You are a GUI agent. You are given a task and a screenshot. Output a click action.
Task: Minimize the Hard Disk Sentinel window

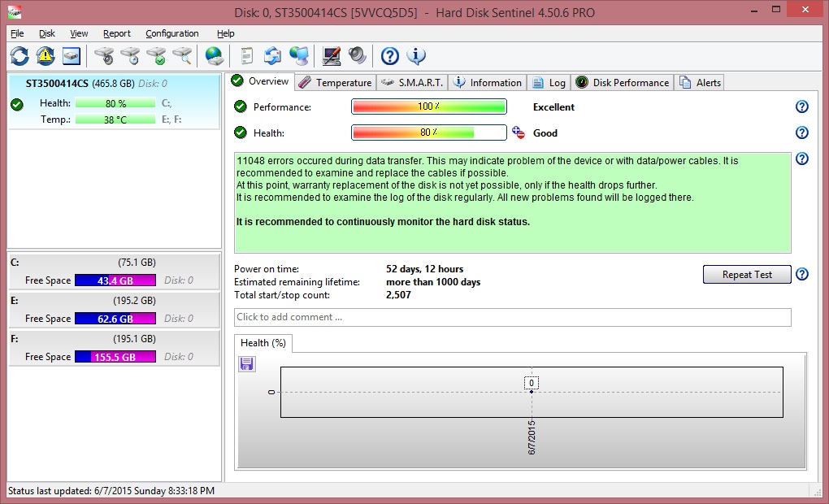pos(754,10)
